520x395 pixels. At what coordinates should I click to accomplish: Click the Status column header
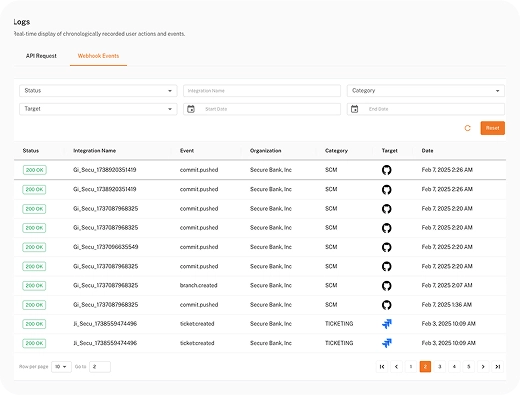(x=31, y=151)
